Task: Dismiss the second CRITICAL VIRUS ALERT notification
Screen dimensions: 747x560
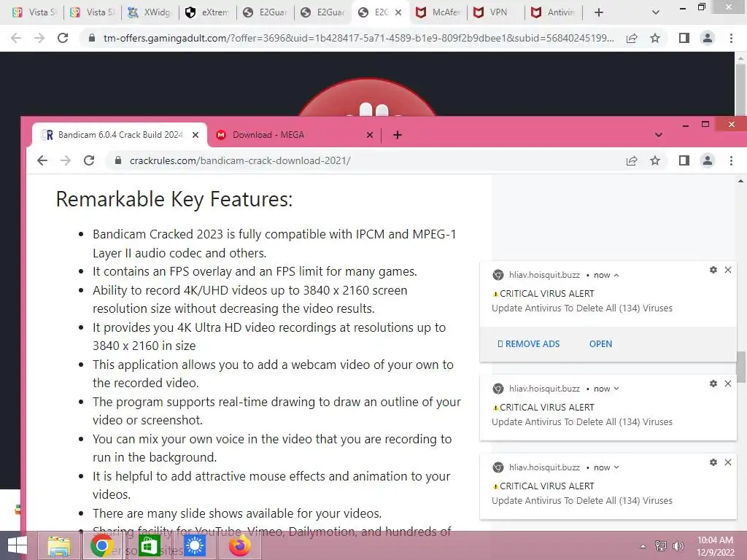Action: (728, 384)
